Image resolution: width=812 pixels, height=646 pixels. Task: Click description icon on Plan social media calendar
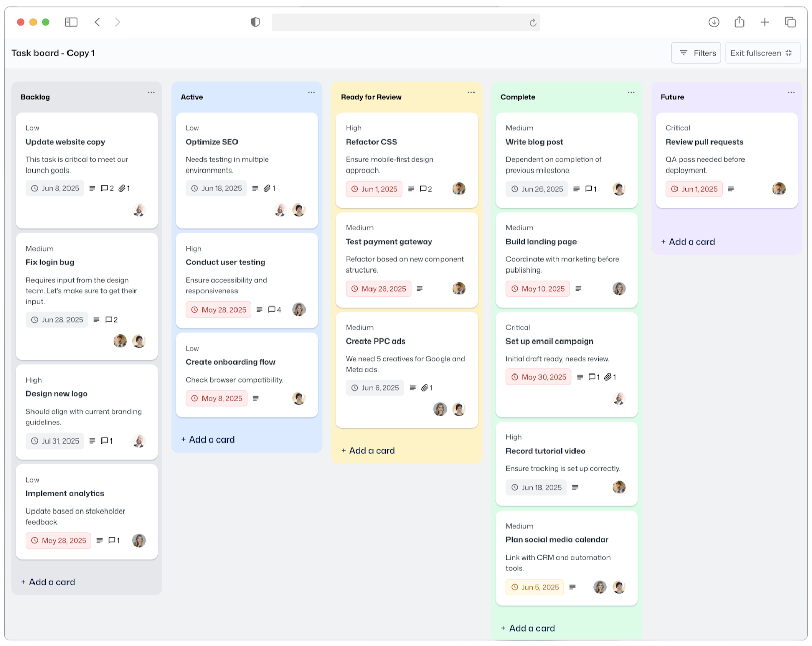point(572,587)
